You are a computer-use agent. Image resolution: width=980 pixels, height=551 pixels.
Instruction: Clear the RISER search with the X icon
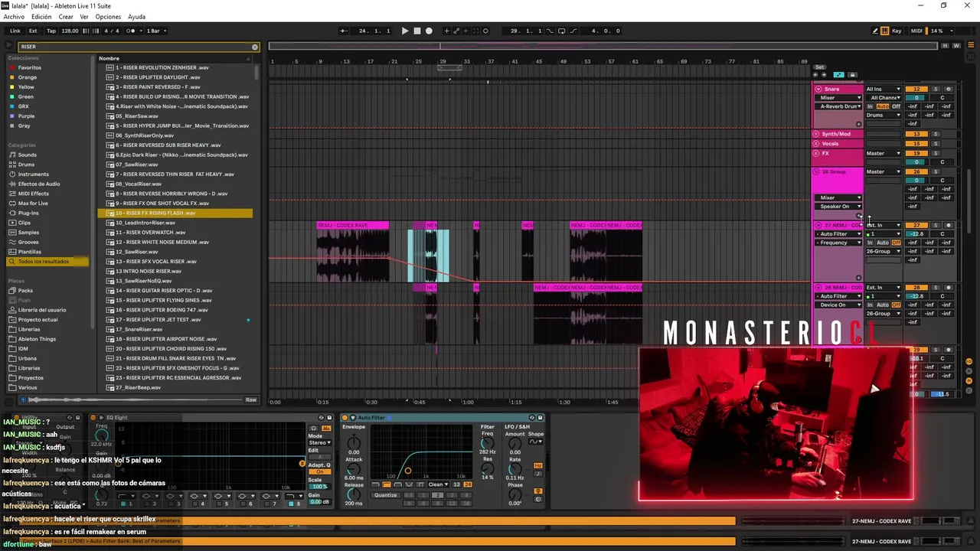(255, 47)
